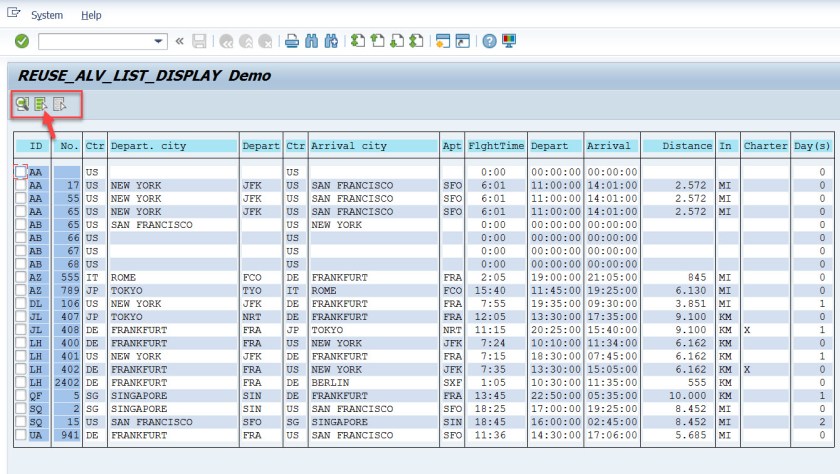Open the window menu icon left of System
Image resolution: width=840 pixels, height=474 pixels.
pos(13,15)
